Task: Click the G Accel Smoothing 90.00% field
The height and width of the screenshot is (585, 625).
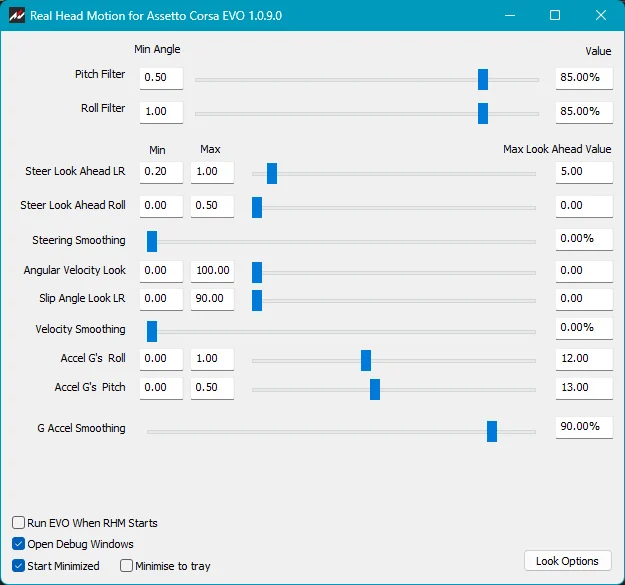Action: coord(584,427)
